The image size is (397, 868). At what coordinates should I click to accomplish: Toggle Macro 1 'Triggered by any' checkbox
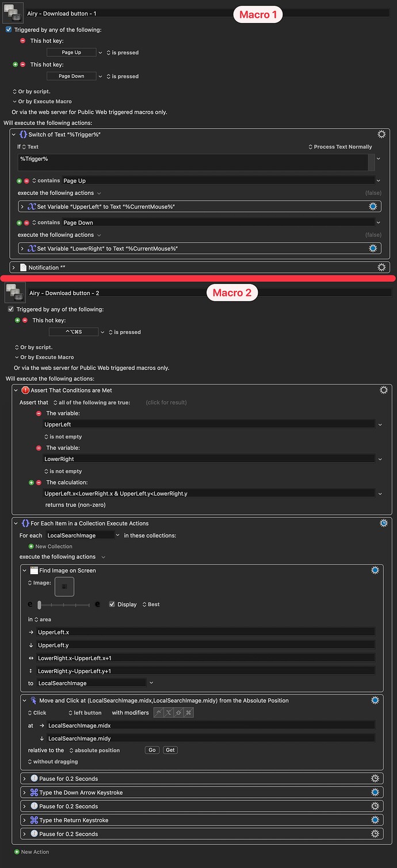tap(8, 29)
